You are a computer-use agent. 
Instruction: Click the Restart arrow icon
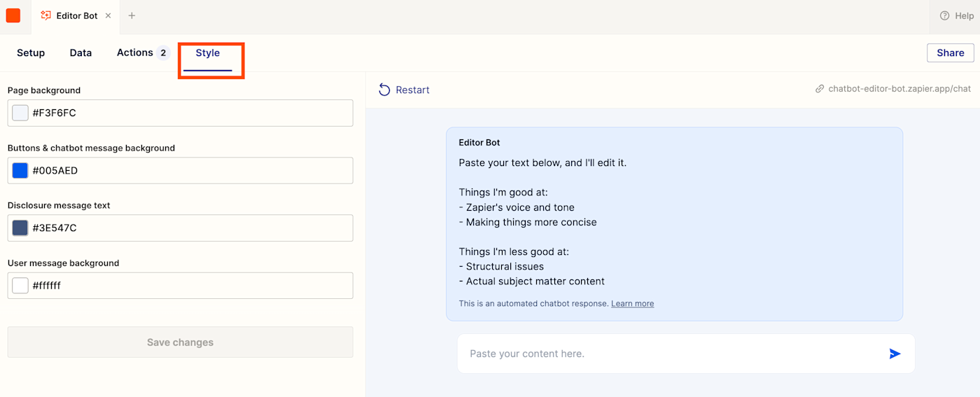point(384,90)
